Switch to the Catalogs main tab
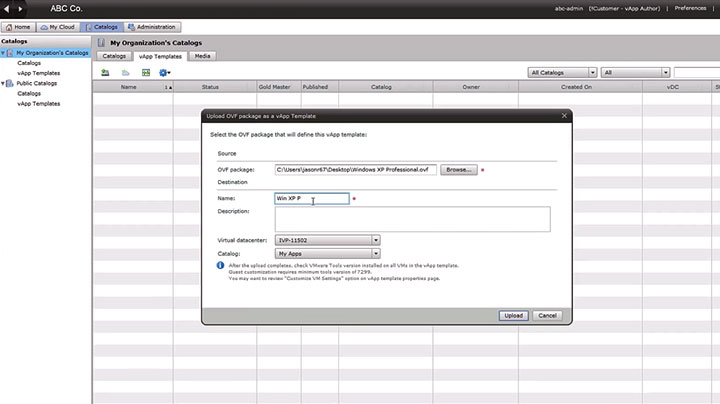The width and height of the screenshot is (720, 404). 102,27
